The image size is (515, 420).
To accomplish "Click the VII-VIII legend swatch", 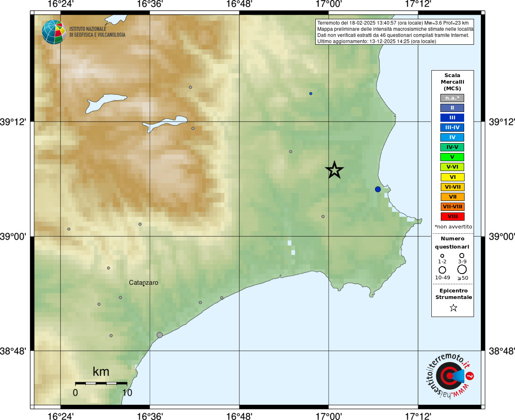I will coord(452,207).
